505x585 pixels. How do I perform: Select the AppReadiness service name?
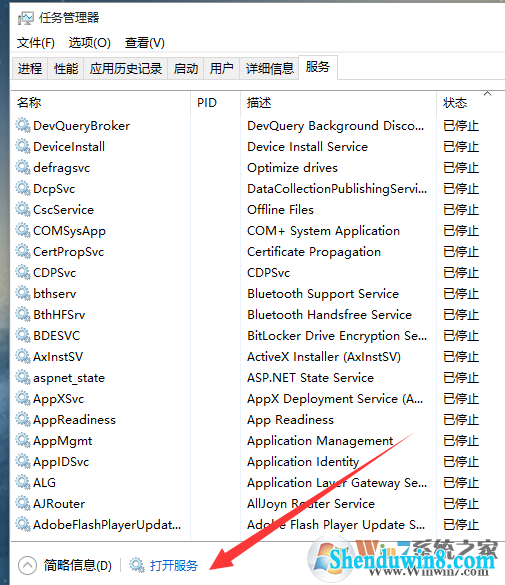click(75, 420)
